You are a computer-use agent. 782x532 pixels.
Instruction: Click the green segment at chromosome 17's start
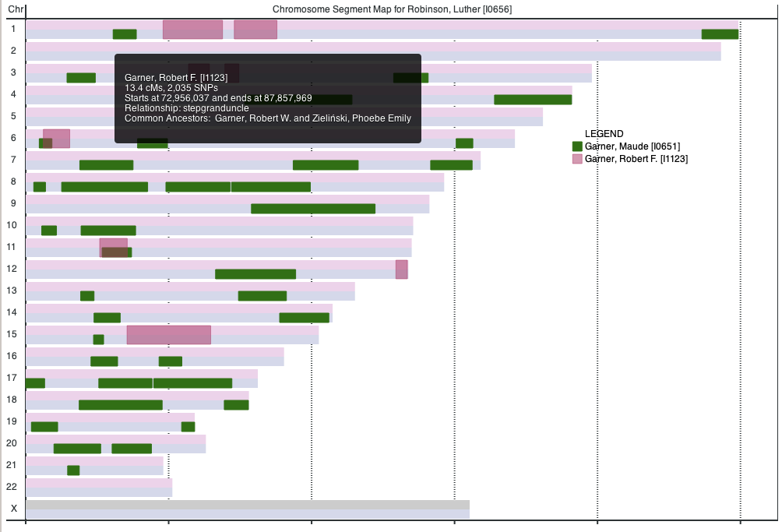coord(35,383)
